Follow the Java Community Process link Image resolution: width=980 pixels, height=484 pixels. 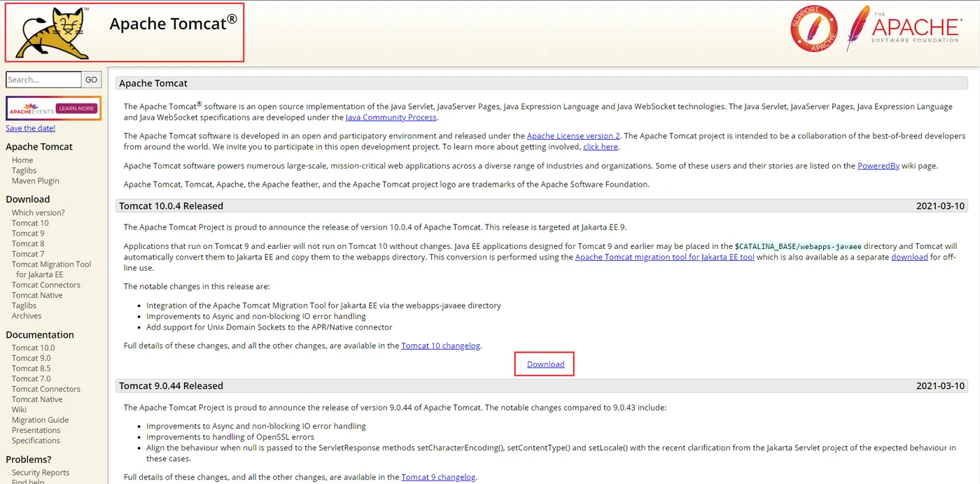coord(391,118)
